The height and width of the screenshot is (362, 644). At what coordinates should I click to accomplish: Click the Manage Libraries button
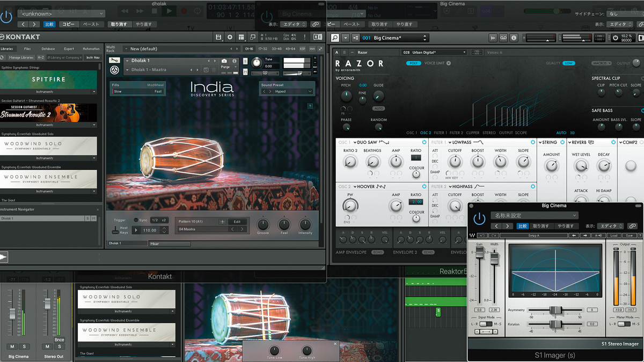[x=21, y=57]
